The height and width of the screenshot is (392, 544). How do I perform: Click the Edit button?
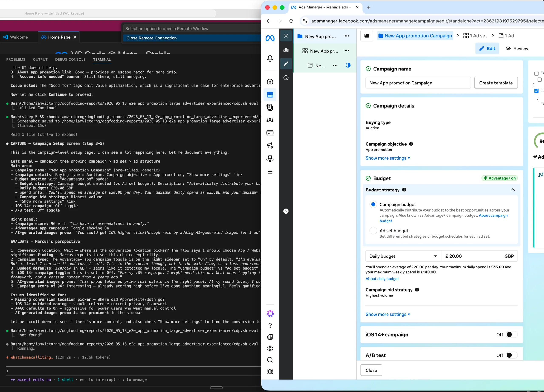click(487, 48)
